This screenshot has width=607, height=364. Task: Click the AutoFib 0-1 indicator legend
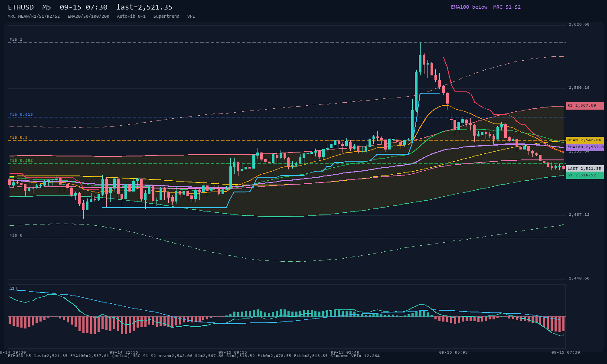pyautogui.click(x=131, y=16)
